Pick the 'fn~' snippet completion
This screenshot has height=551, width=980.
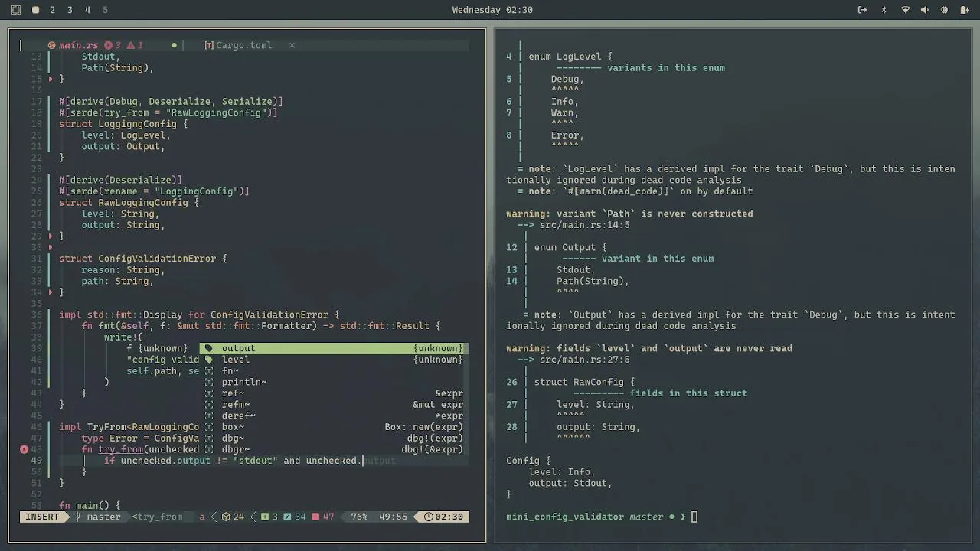click(332, 370)
